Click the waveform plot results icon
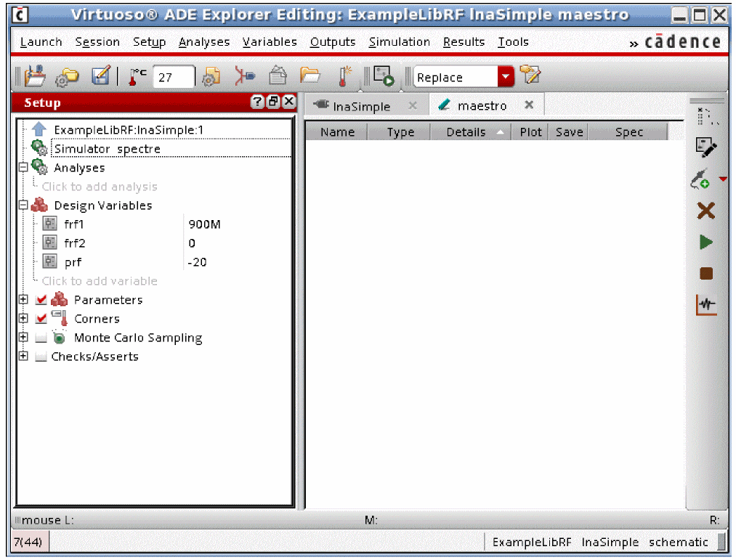Image resolution: width=736 pixels, height=560 pixels. click(x=706, y=304)
